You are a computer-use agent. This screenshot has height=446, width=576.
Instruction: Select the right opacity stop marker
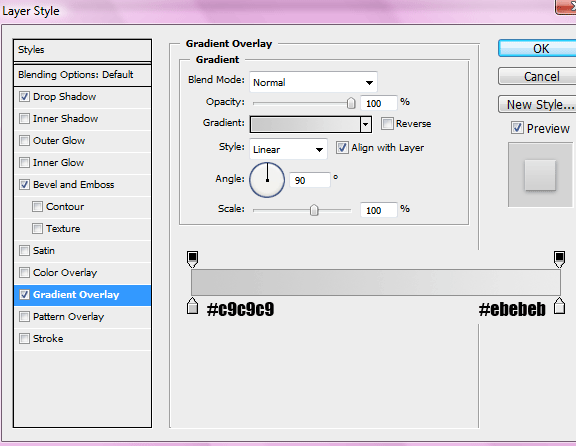coord(559,259)
